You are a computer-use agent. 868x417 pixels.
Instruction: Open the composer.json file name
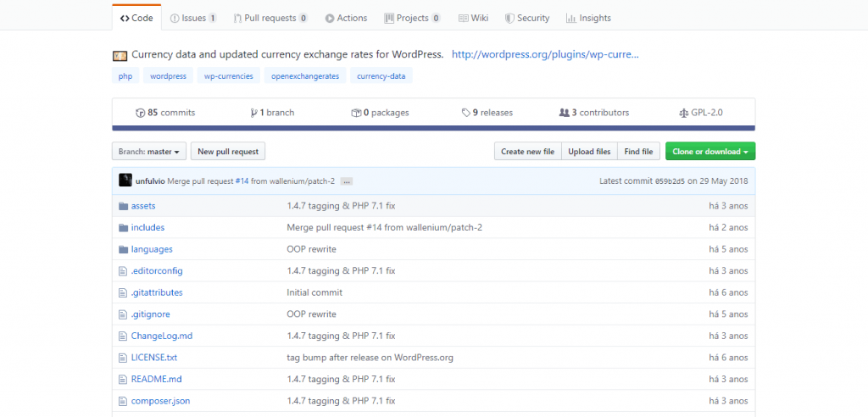160,401
